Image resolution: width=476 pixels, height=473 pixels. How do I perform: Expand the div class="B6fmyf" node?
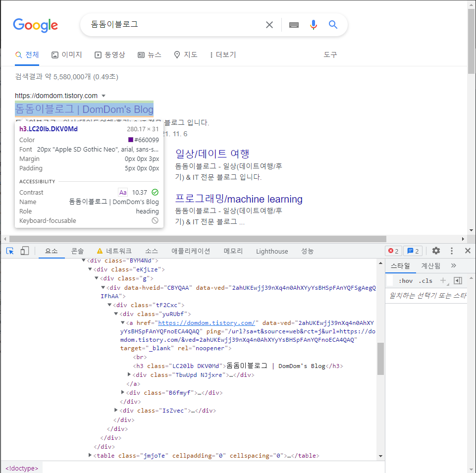coord(123,392)
